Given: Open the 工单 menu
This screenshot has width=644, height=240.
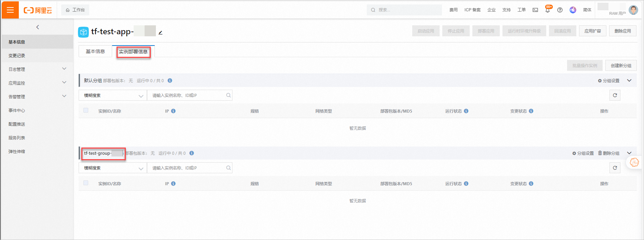Looking at the screenshot, I should [x=522, y=10].
